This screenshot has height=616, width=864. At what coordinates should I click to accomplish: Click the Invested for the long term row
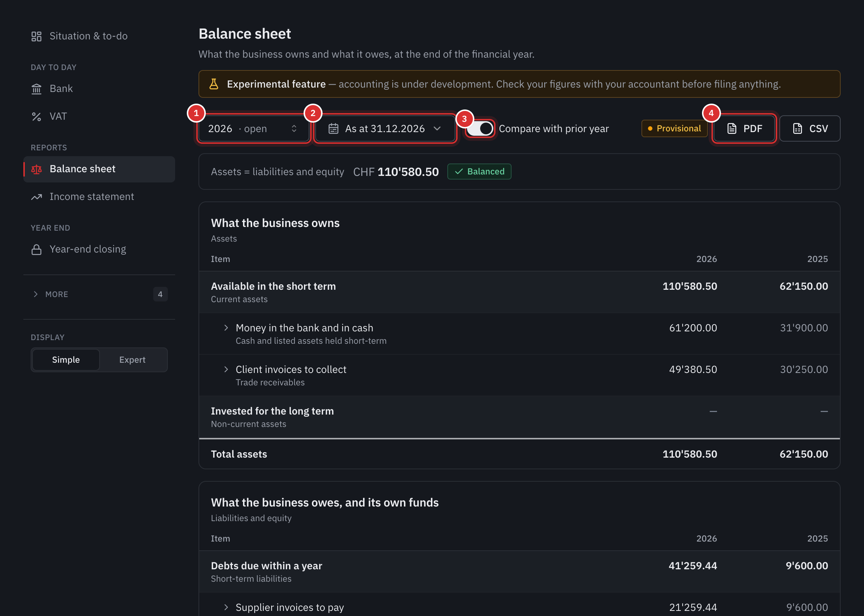pyautogui.click(x=519, y=417)
